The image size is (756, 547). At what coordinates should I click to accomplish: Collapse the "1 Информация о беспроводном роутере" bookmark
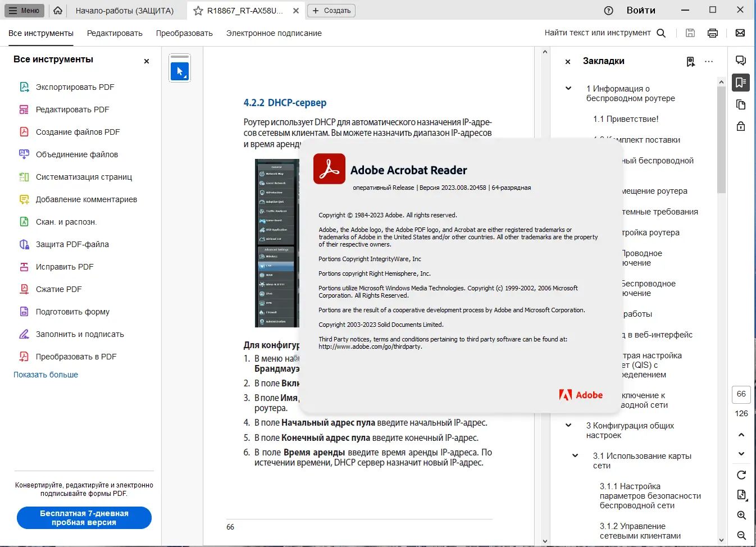click(568, 88)
